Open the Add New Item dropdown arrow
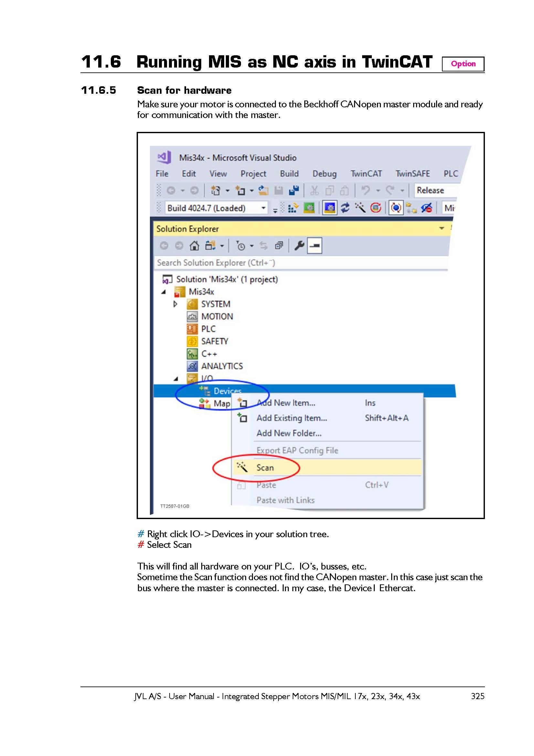The image size is (534, 756). pos(252,191)
